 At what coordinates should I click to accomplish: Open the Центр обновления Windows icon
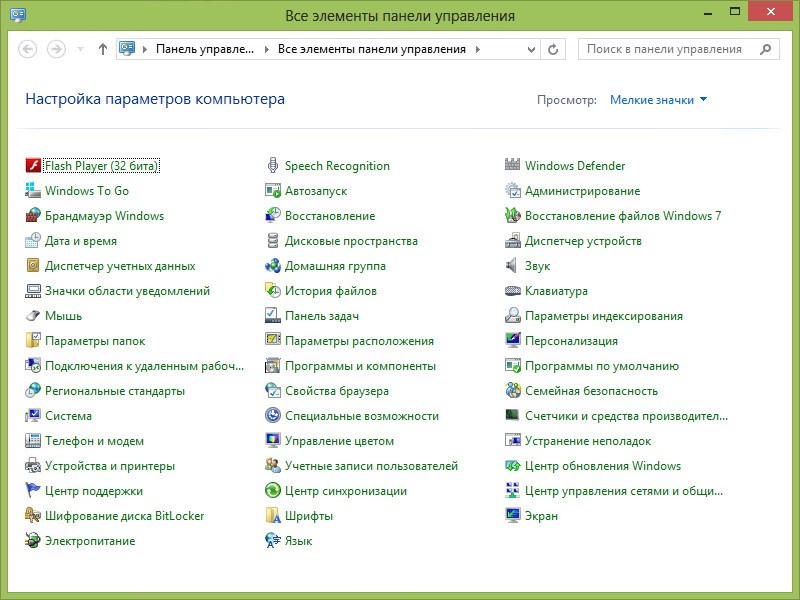[x=513, y=465]
